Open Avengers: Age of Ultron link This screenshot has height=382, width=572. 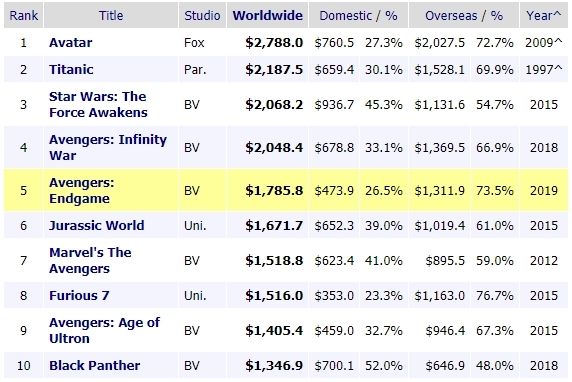tap(104, 331)
